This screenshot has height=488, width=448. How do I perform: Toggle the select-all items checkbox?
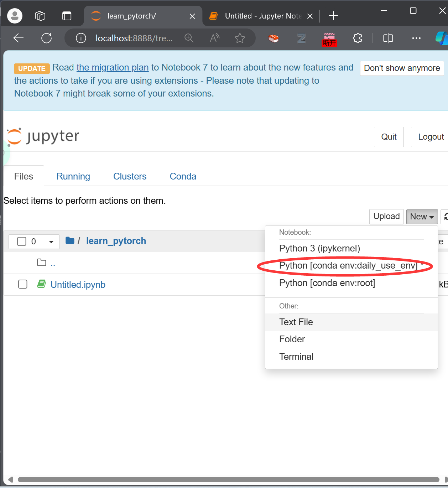22,242
